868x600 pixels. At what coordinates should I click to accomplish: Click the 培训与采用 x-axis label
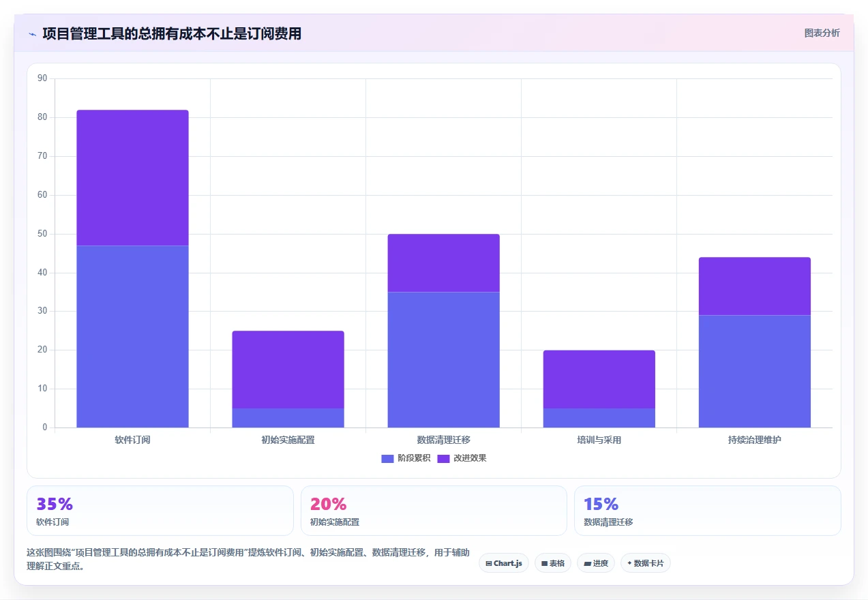point(599,440)
